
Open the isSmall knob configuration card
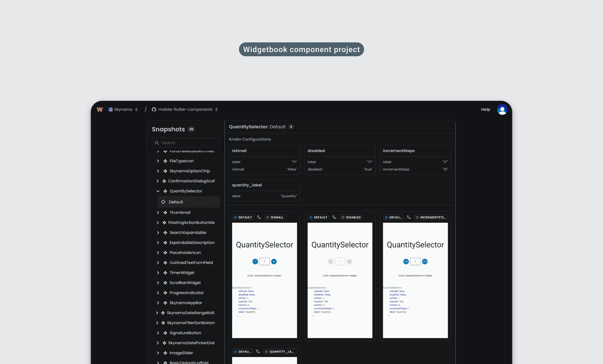(x=264, y=160)
